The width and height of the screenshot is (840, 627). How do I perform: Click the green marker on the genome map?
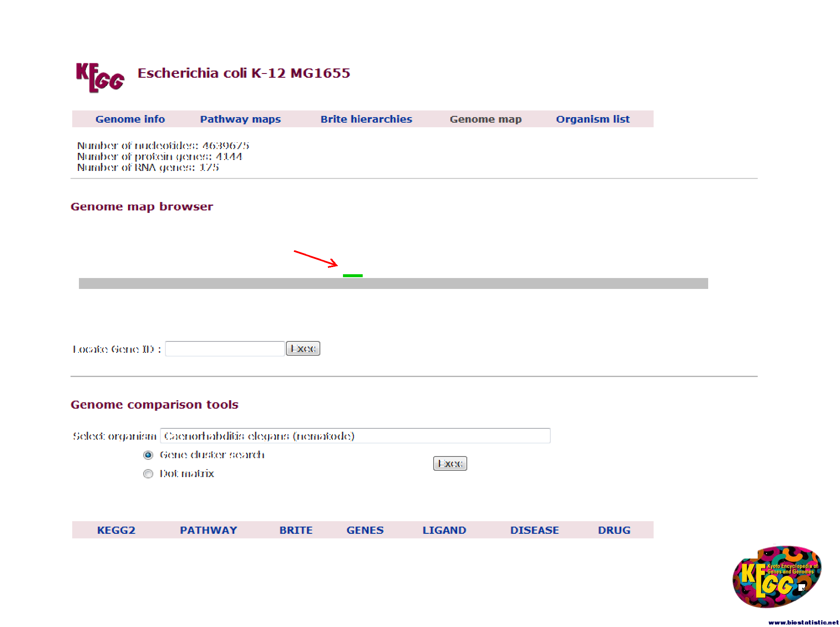pyautogui.click(x=353, y=275)
